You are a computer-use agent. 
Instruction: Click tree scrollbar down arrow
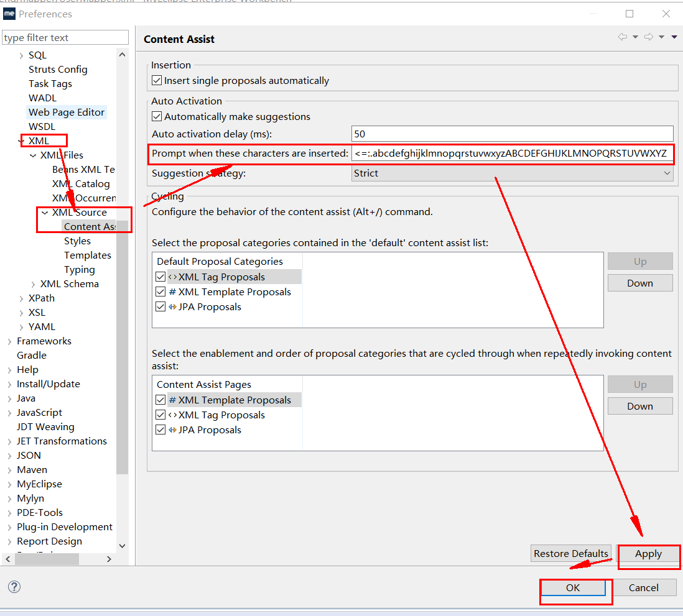pyautogui.click(x=123, y=546)
